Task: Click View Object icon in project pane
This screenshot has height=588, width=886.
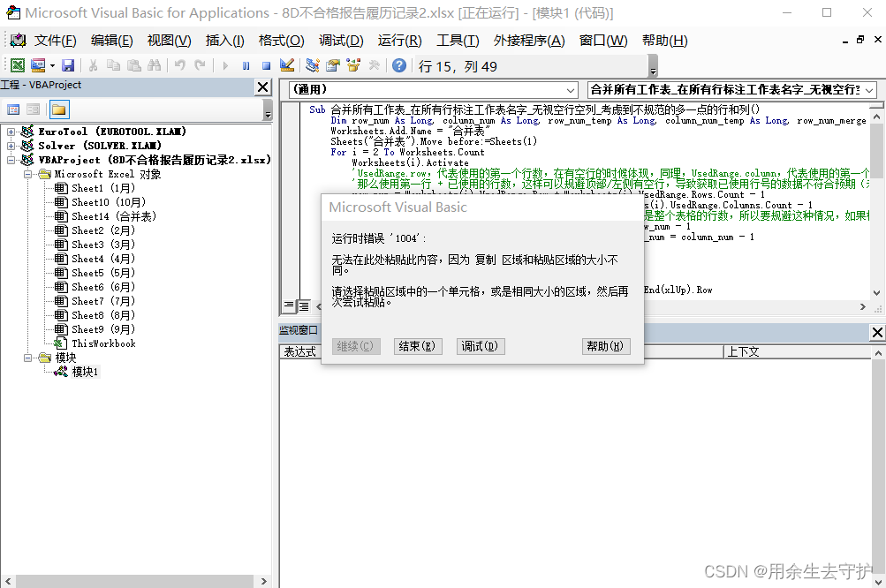Action: (x=34, y=109)
